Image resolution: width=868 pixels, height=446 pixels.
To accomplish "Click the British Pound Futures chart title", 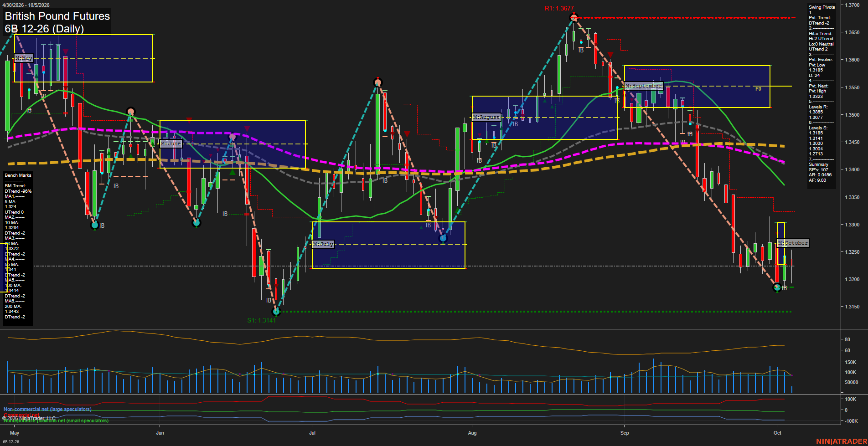I will click(57, 16).
